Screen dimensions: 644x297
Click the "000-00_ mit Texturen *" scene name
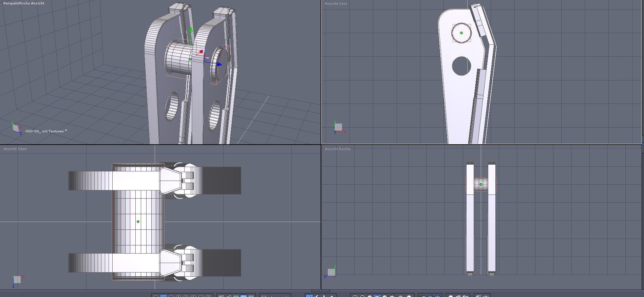[x=46, y=131]
